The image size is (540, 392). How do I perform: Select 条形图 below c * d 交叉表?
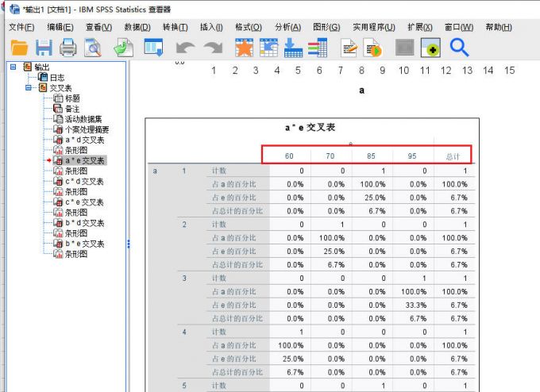(76, 192)
